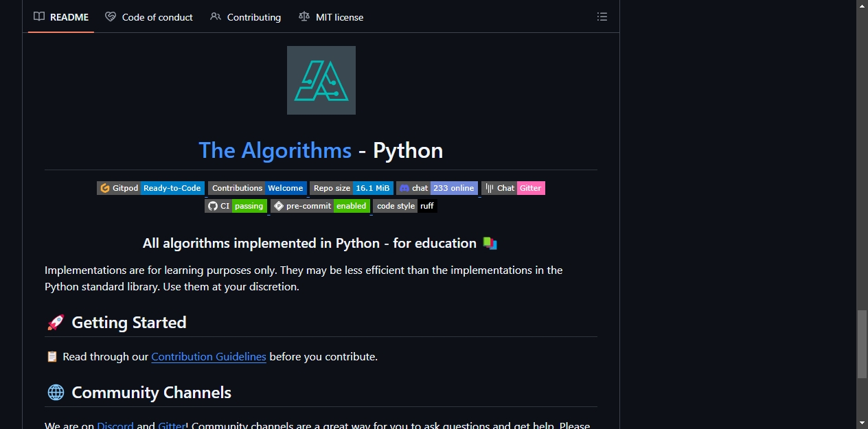Viewport: 868px width, 429px height.
Task: Click the Repo size 16.1 MiB badge
Action: [352, 188]
